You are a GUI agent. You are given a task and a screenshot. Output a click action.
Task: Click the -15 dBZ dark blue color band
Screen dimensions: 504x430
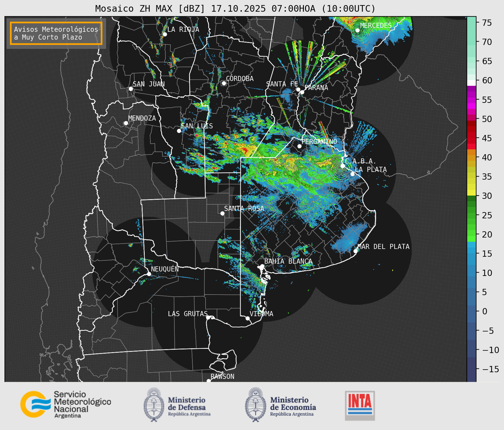point(471,369)
